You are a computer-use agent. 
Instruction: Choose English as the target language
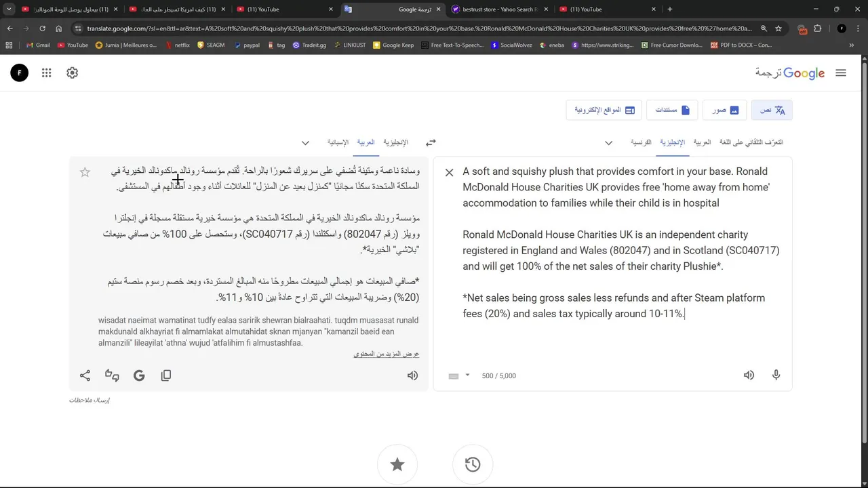395,142
